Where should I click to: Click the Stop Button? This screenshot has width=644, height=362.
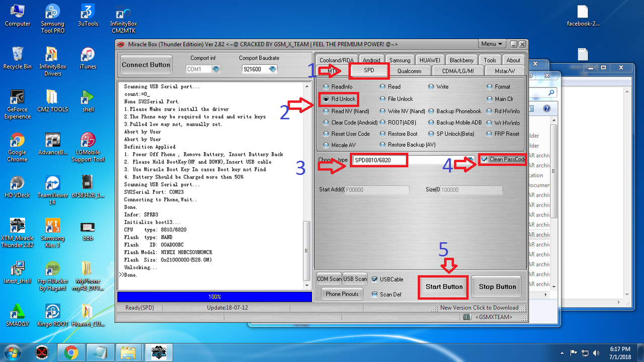point(497,287)
